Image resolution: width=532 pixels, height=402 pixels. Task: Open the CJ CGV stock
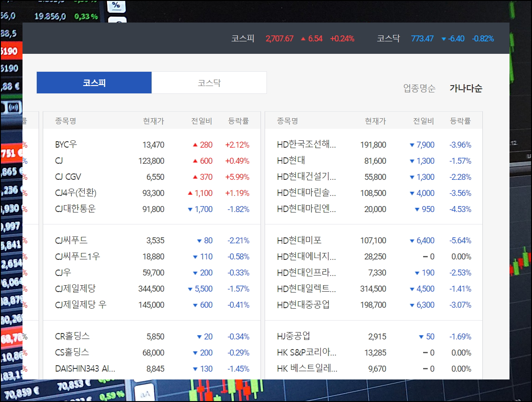point(68,177)
